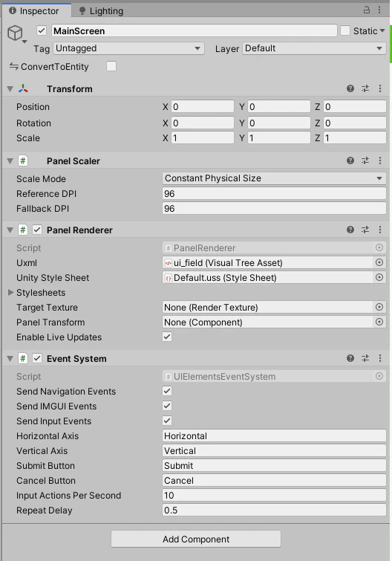Open Event System presets icon
392x561 pixels.
(x=365, y=358)
